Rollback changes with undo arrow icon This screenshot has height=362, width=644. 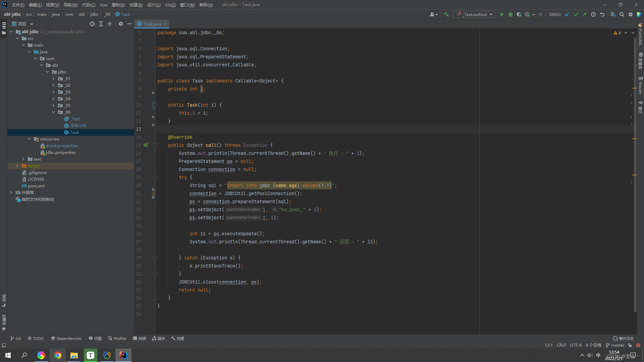click(x=602, y=14)
